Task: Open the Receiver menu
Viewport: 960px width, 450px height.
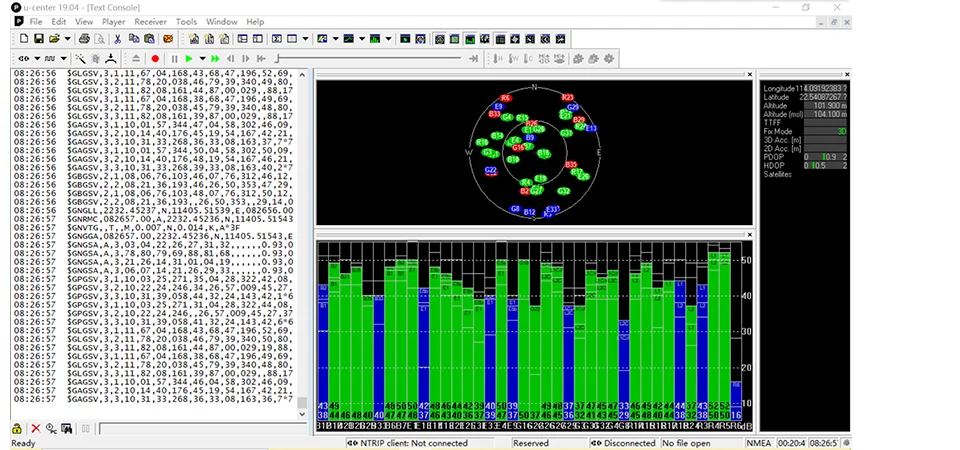Action: pos(150,21)
